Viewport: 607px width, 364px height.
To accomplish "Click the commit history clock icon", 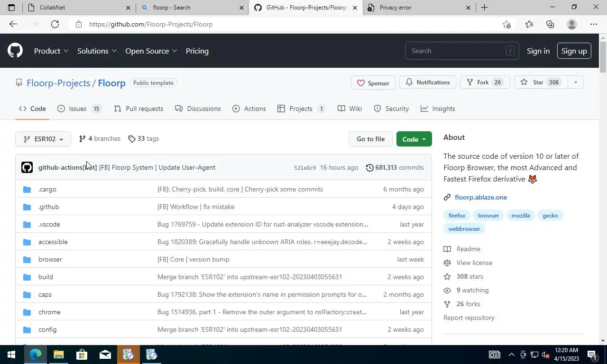I will [x=369, y=167].
